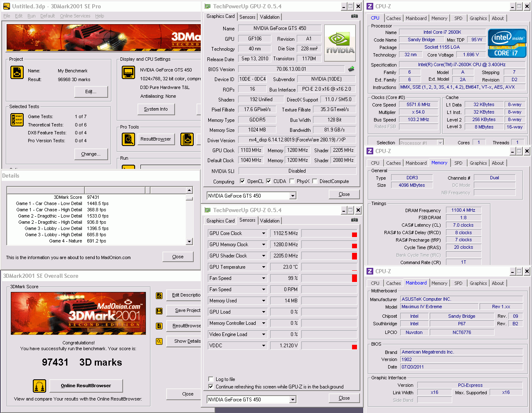Screen dimensions: 532x413
Task: Click the System Info button
Action: [156, 109]
